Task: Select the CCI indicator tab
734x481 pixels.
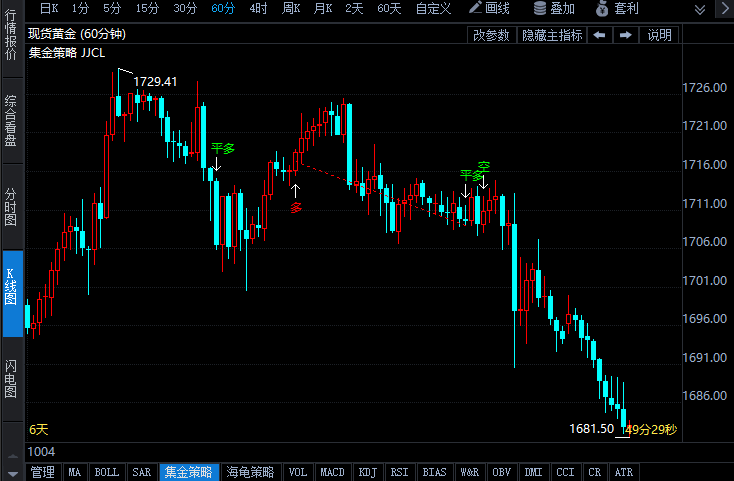Action: tap(565, 472)
